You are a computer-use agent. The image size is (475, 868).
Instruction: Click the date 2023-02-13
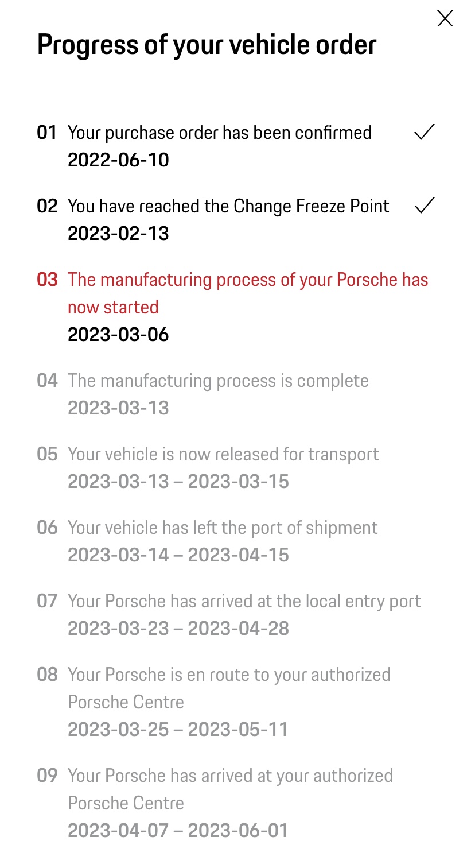coord(118,234)
